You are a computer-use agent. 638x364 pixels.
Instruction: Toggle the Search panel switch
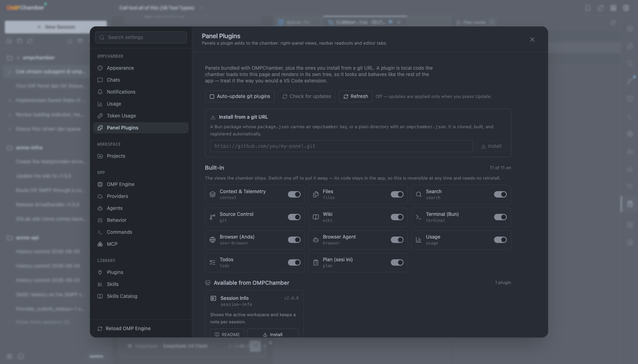500,194
